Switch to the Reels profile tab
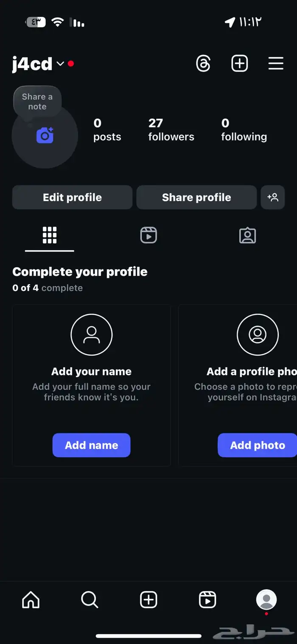The height and width of the screenshot is (644, 297). [x=148, y=235]
